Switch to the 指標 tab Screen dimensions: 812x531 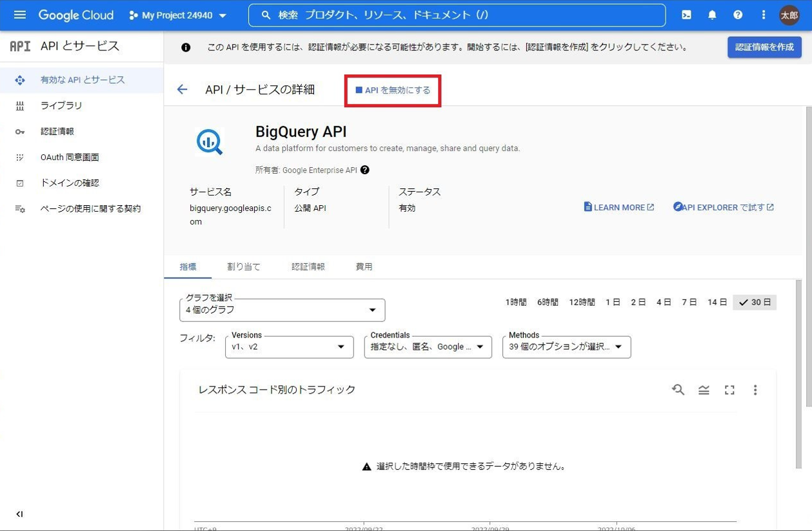[188, 266]
